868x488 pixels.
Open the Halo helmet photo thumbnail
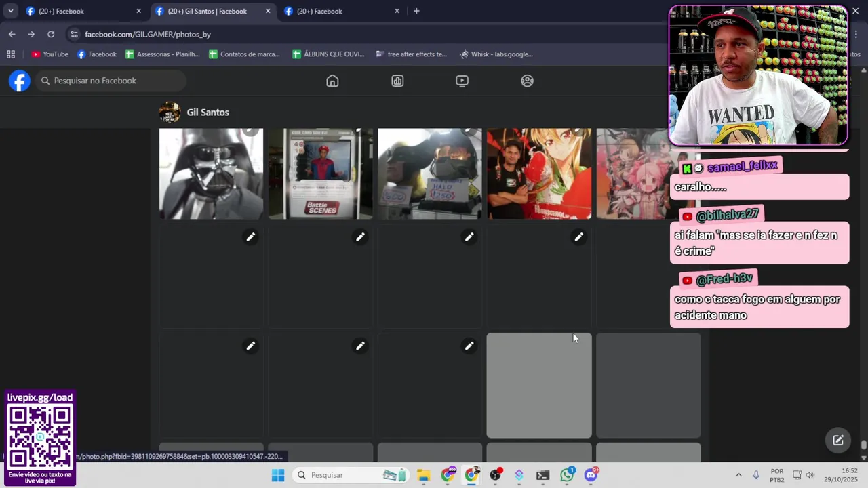429,174
